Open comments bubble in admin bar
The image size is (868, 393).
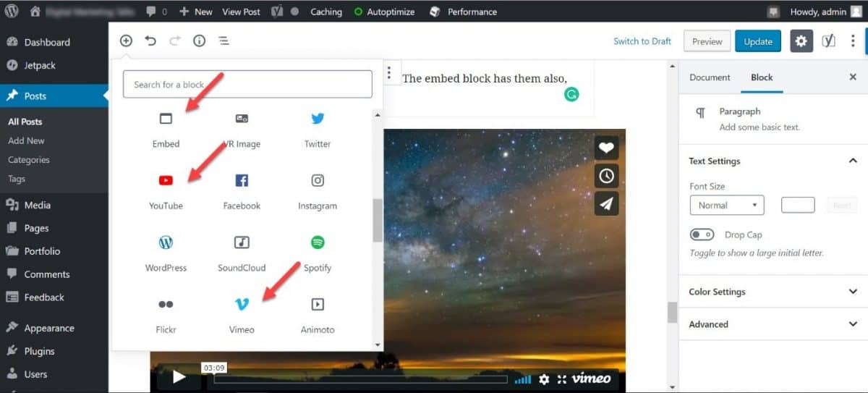point(156,12)
